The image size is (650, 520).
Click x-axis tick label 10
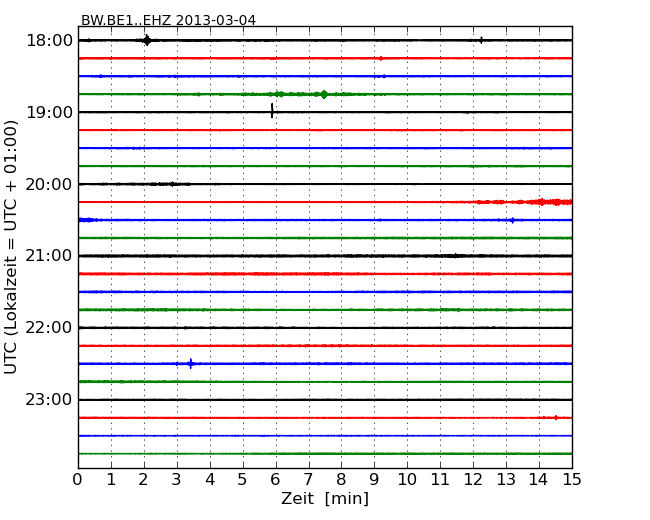click(407, 479)
